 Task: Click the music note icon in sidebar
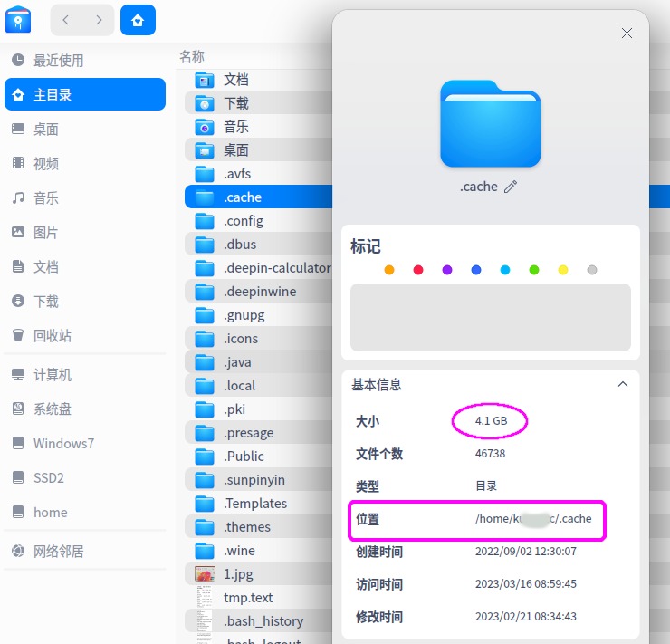(18, 197)
